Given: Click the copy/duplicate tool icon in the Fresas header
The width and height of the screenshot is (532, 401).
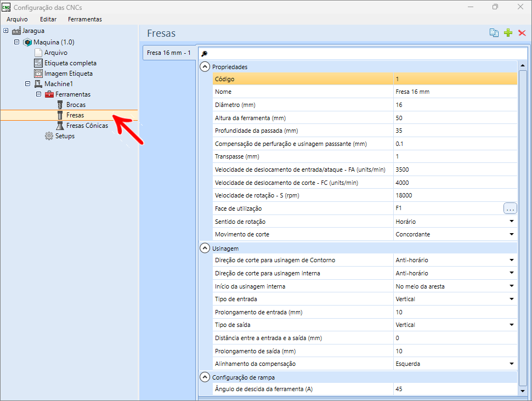Looking at the screenshot, I should (494, 32).
